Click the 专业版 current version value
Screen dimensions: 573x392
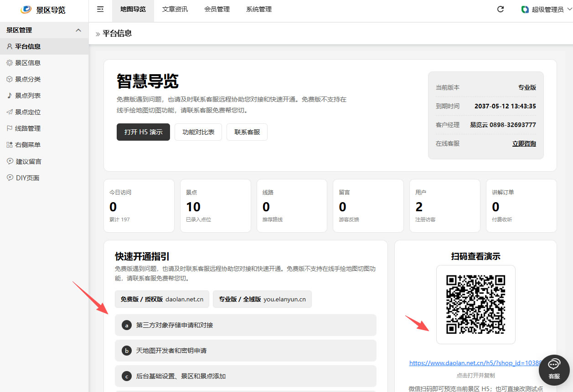coord(527,87)
